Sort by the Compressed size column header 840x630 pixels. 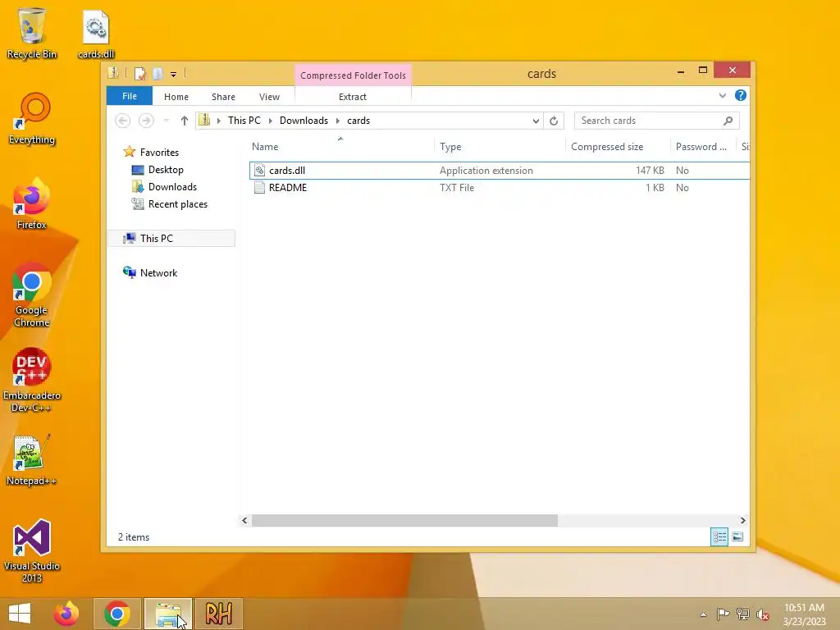(x=618, y=147)
